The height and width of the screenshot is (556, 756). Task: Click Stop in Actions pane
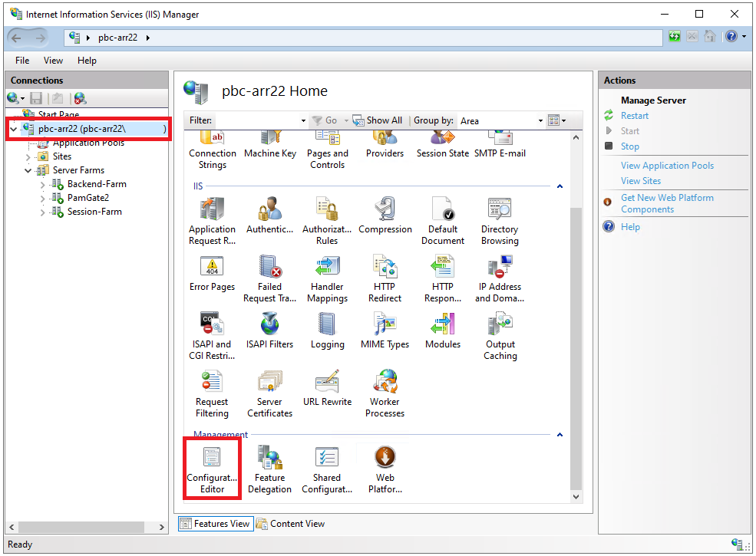pyautogui.click(x=629, y=146)
